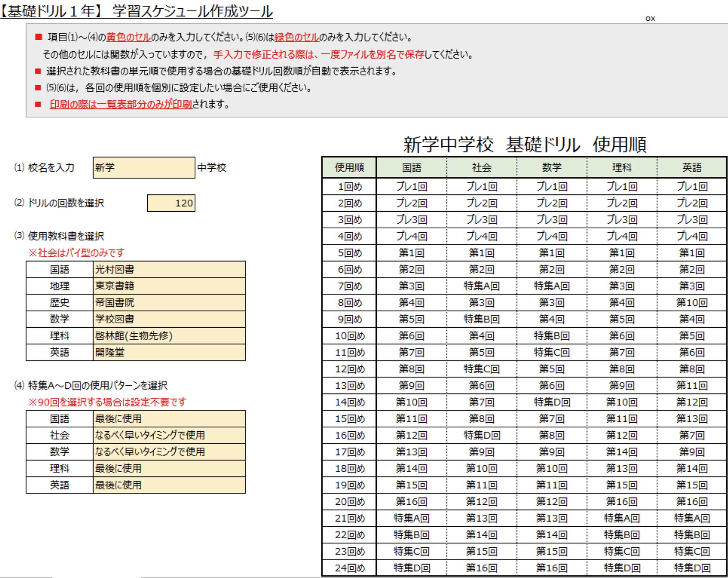
Task: Select the 使用順 column header
Action: 349,168
